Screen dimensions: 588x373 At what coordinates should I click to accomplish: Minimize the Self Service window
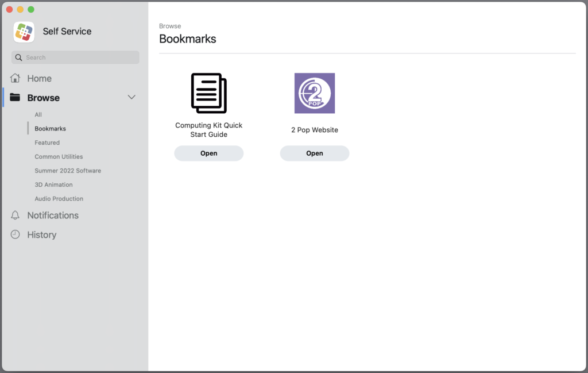coord(20,9)
